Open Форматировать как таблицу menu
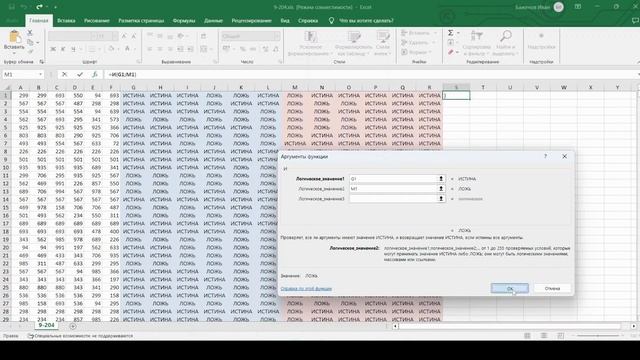 coord(353,43)
